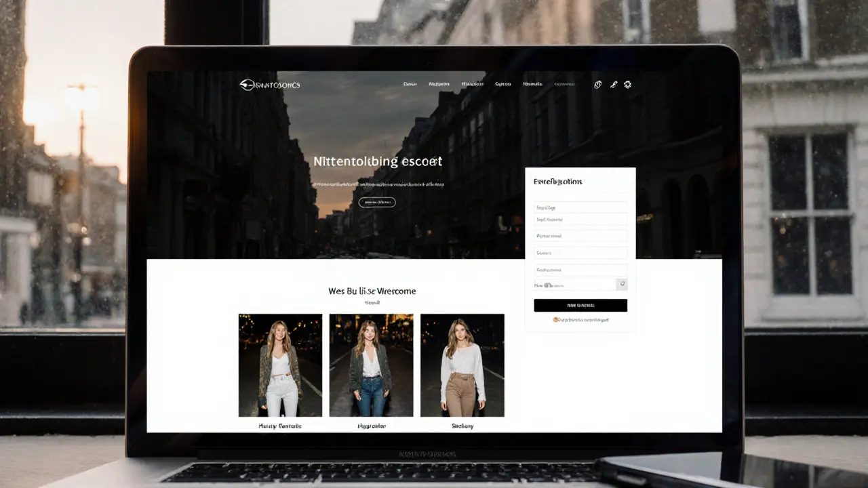This screenshot has width=868, height=488.
Task: Click the circular logo icon in the header
Action: (x=245, y=84)
